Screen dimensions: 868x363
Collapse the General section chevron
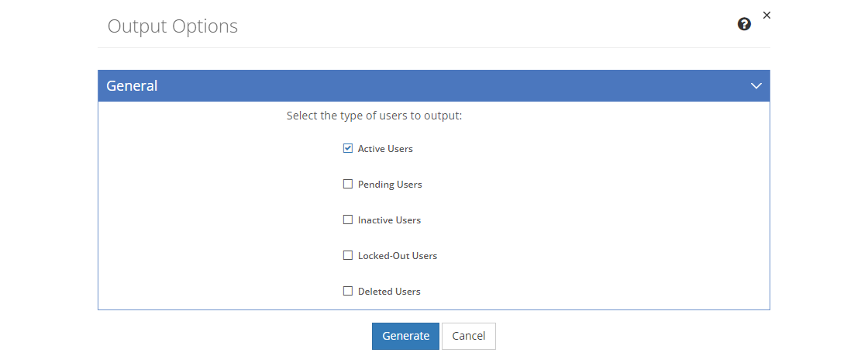[756, 86]
